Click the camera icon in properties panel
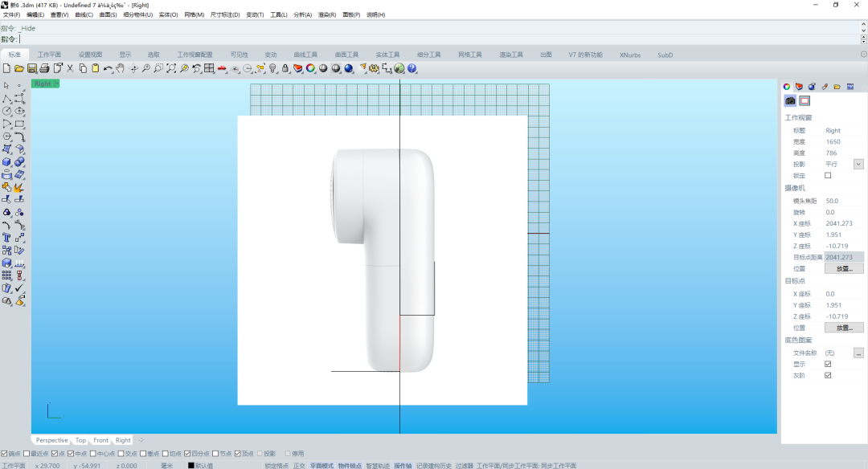This screenshot has width=868, height=469. click(790, 100)
